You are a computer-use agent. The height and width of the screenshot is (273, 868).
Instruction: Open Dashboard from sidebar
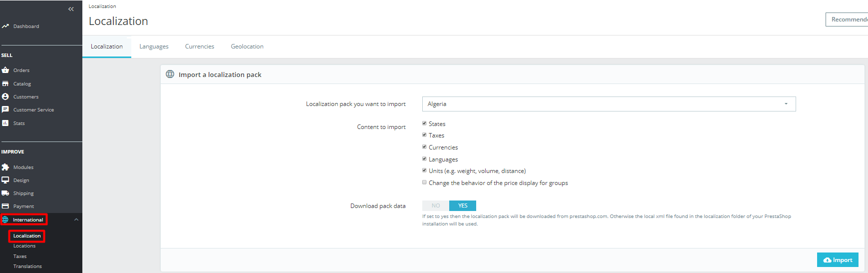[26, 26]
